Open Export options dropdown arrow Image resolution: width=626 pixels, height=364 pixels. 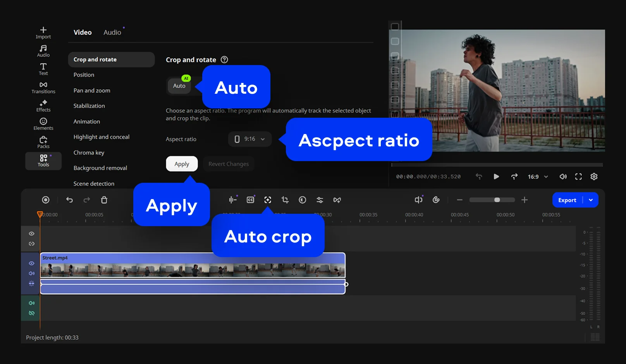[591, 200]
